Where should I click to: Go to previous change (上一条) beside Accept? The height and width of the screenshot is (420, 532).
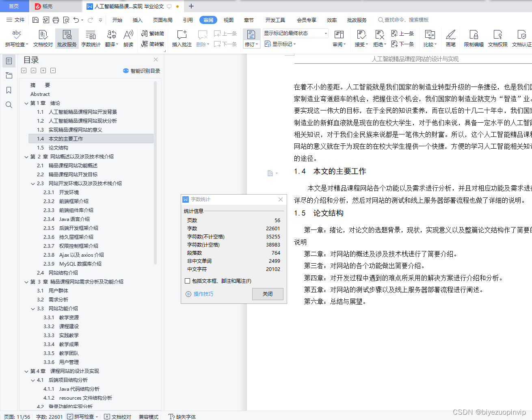402,34
